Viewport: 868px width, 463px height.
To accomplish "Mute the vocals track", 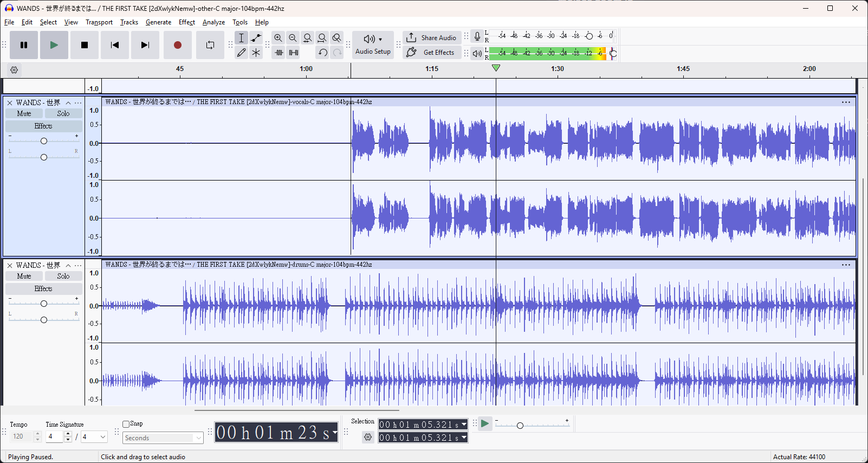I will tap(24, 113).
